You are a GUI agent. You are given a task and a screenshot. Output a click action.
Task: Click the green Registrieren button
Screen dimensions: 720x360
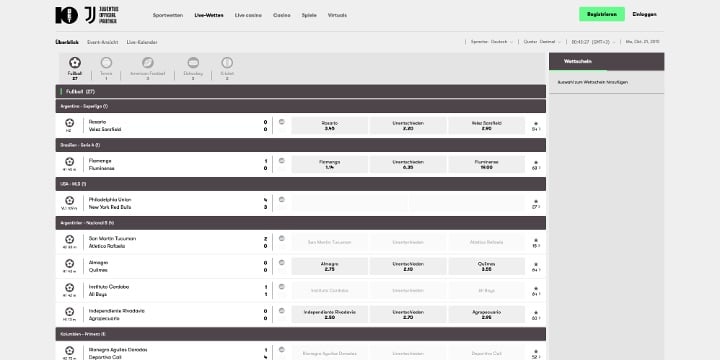602,14
